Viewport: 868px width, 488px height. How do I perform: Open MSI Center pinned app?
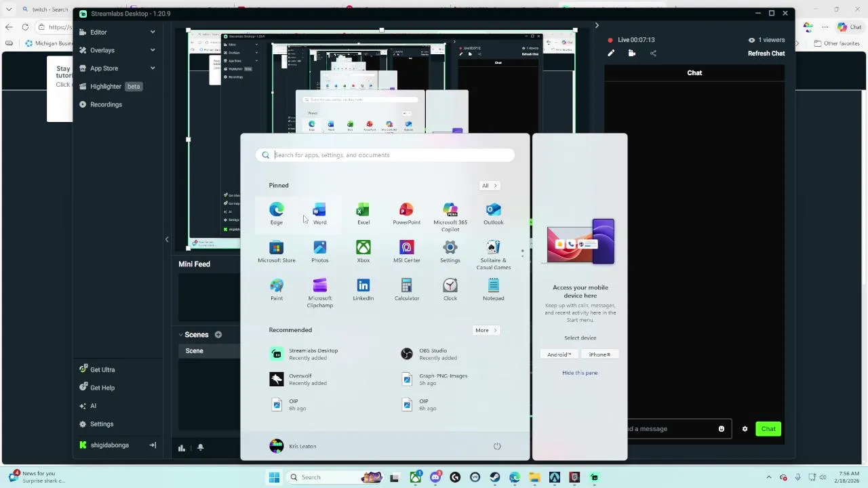(x=407, y=251)
